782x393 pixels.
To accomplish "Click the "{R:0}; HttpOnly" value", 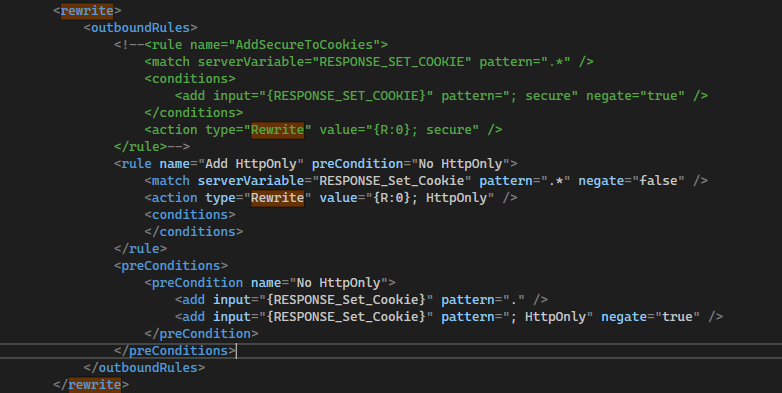I will tap(429, 197).
